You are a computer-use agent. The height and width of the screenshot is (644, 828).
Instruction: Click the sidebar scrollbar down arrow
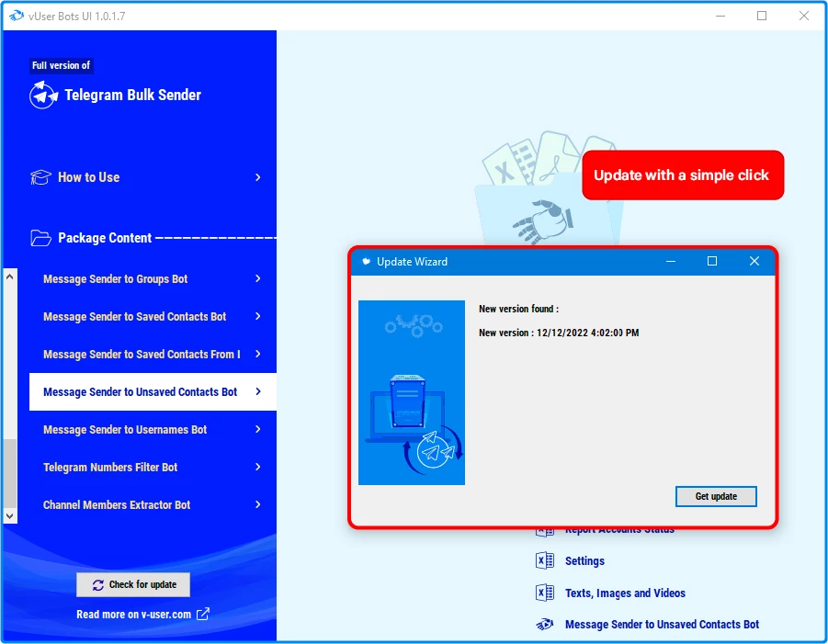point(9,515)
